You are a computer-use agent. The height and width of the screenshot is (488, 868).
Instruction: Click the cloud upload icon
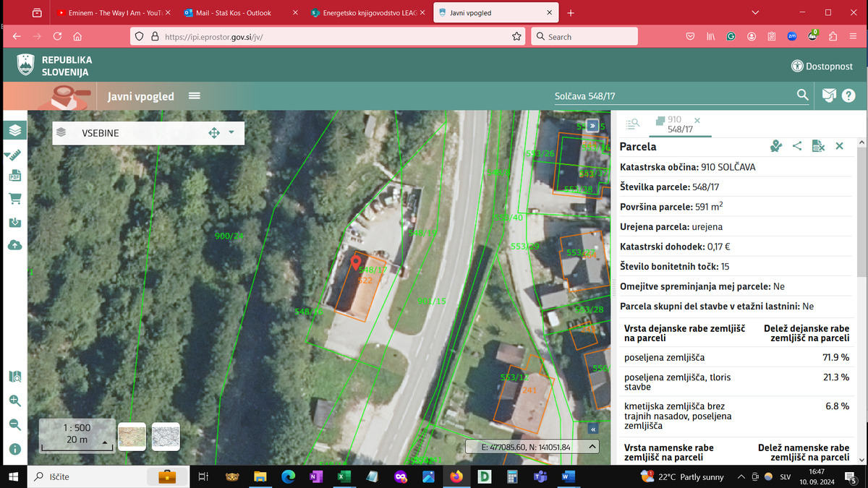[x=15, y=245]
